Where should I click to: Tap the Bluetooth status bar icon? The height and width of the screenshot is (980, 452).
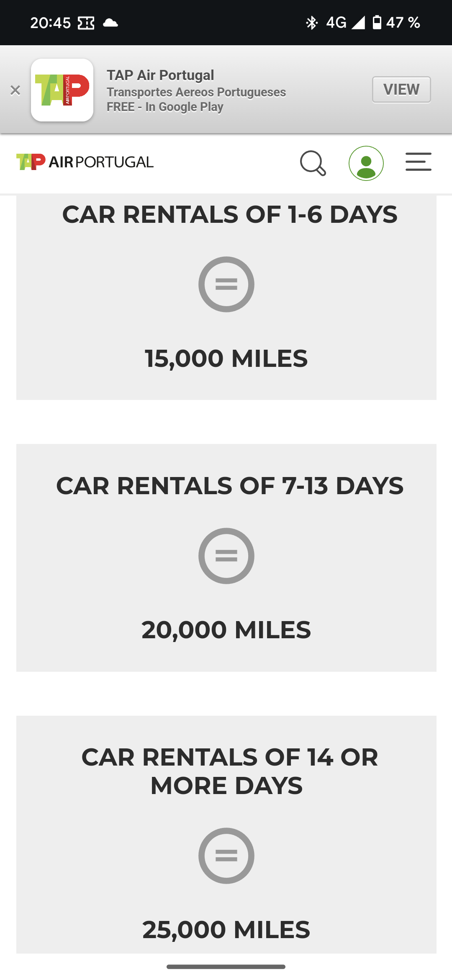coord(312,23)
